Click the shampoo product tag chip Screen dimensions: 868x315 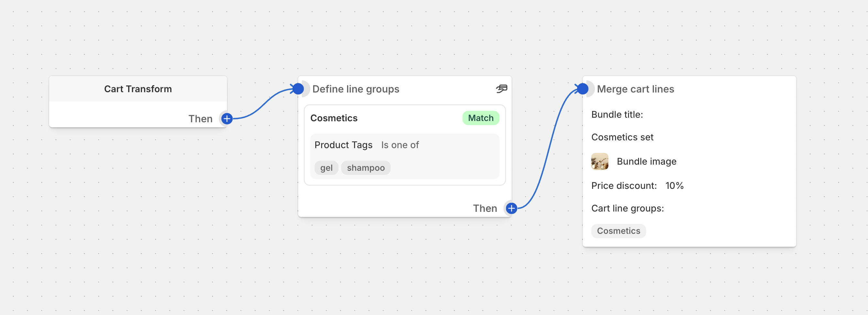coord(365,168)
